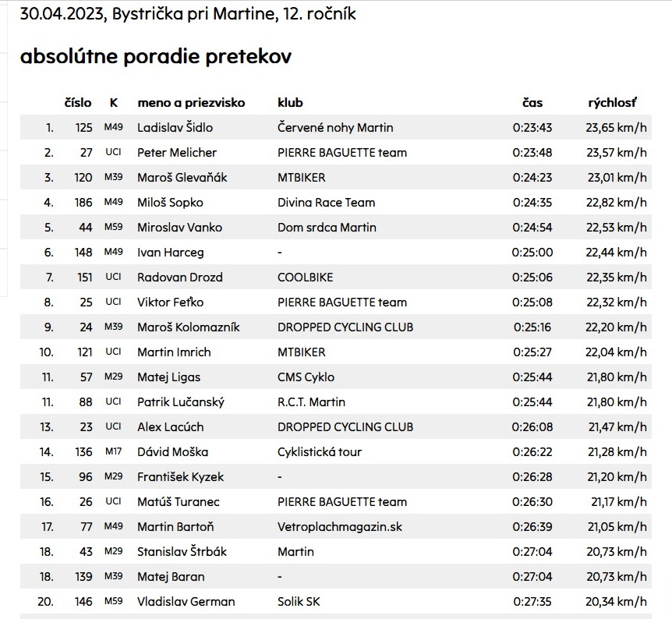Click the "Vetroplachmagazin.sk" club link

click(x=340, y=526)
